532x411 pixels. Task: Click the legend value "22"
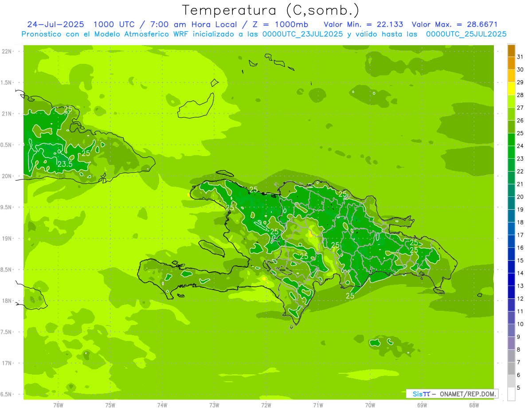point(520,172)
